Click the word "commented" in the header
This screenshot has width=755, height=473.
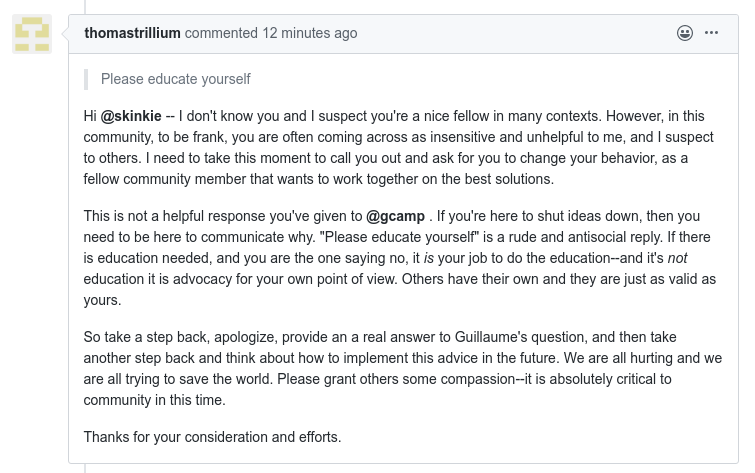click(221, 33)
